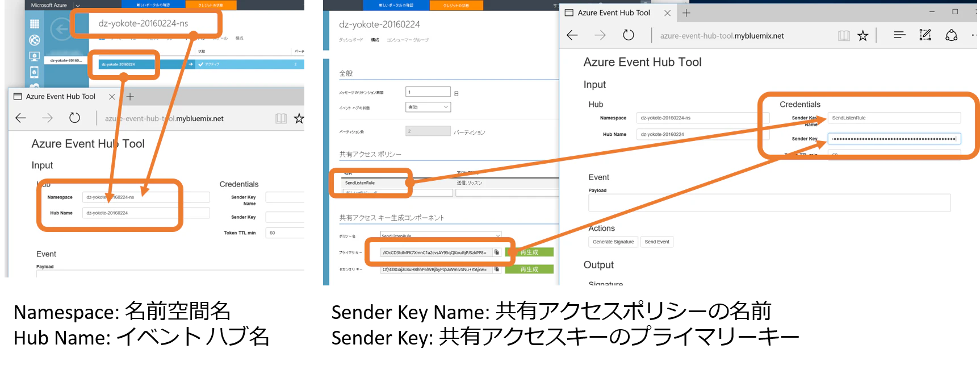Refresh the page in the right browser window
Viewport: 980px width, 365px height.
coord(628,35)
